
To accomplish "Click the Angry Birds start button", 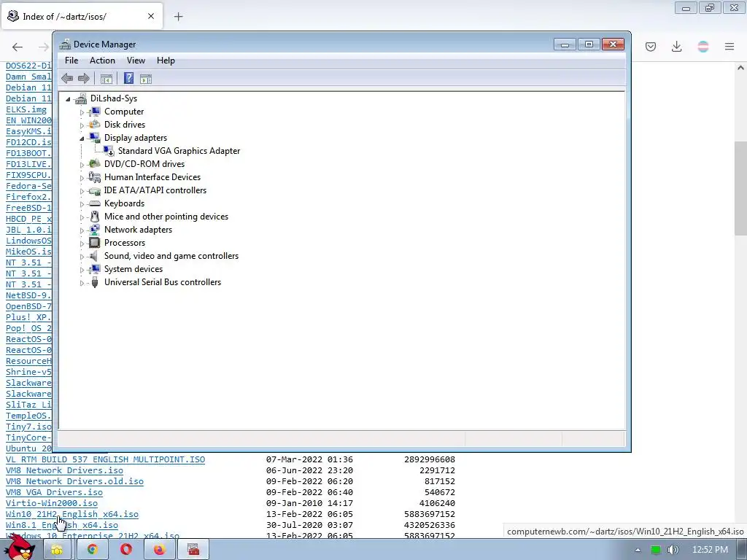I will pyautogui.click(x=20, y=547).
